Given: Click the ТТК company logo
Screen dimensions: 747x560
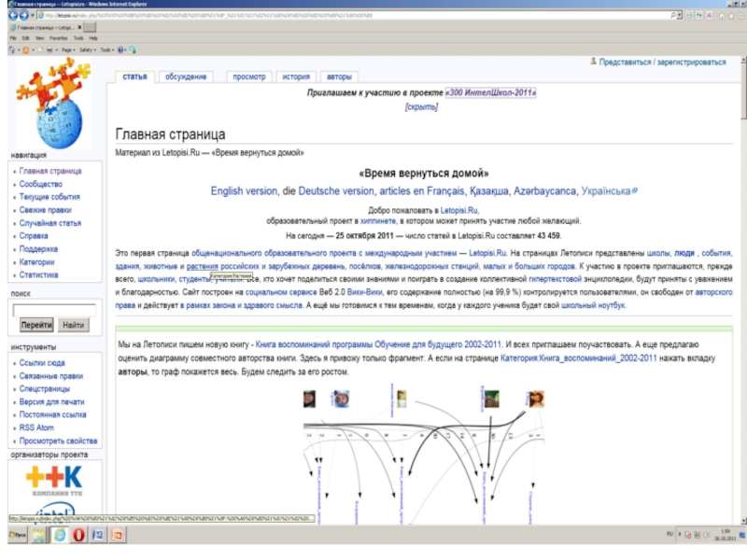Looking at the screenshot, I should click(x=55, y=481).
